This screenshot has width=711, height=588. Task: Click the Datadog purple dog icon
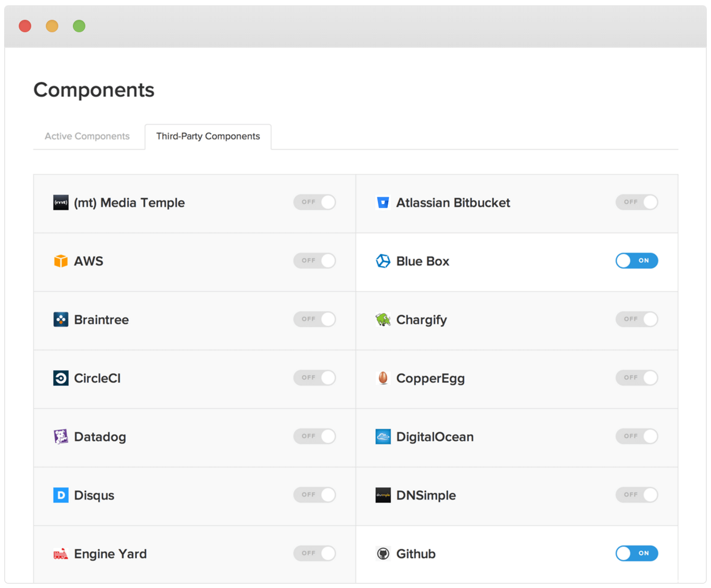[x=61, y=437]
